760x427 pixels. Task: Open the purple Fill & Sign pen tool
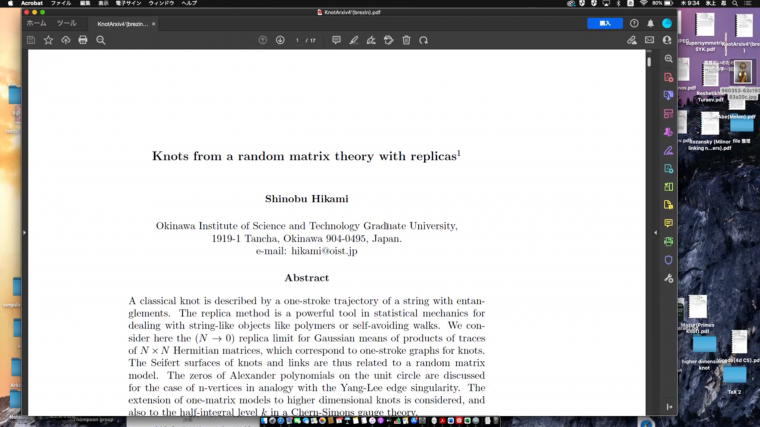point(668,151)
